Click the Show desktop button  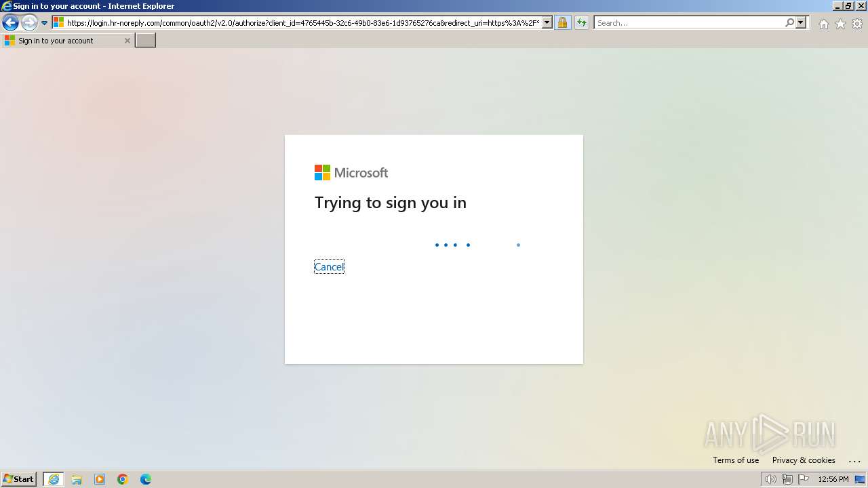(x=861, y=479)
